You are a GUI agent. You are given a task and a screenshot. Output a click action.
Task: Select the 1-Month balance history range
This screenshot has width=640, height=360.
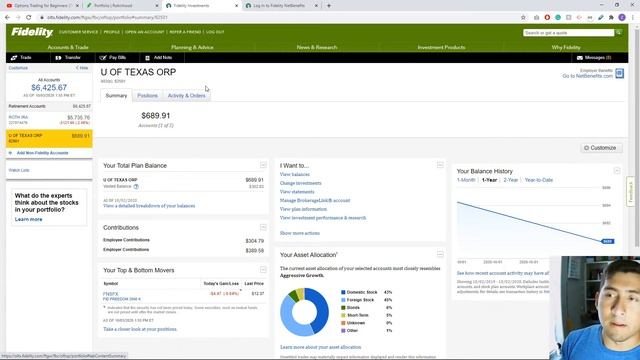click(x=466, y=180)
